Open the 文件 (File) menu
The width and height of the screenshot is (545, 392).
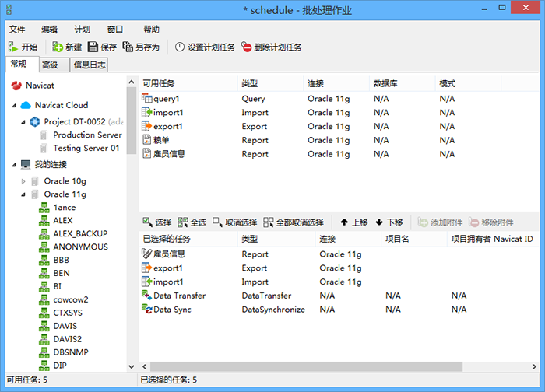pos(17,30)
